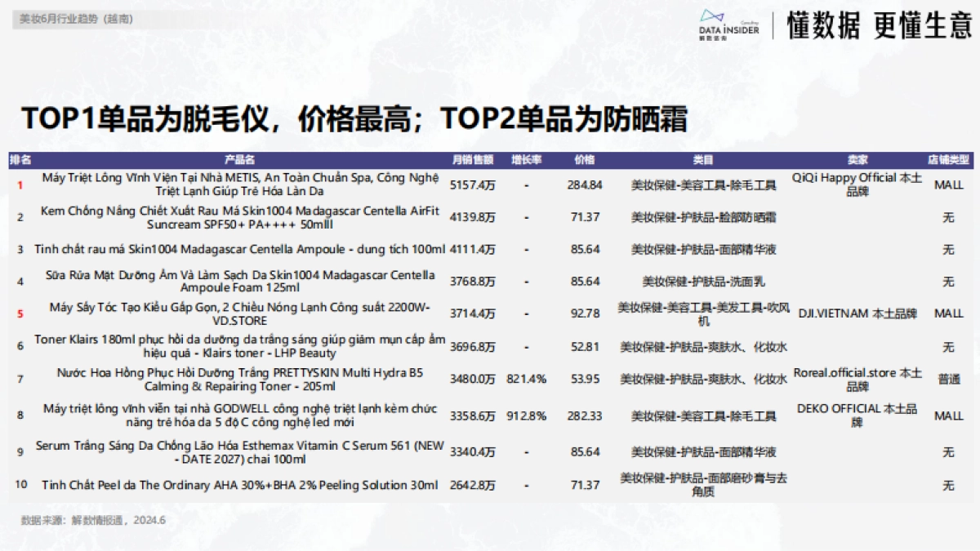Click the 类目 column header

[x=703, y=160]
